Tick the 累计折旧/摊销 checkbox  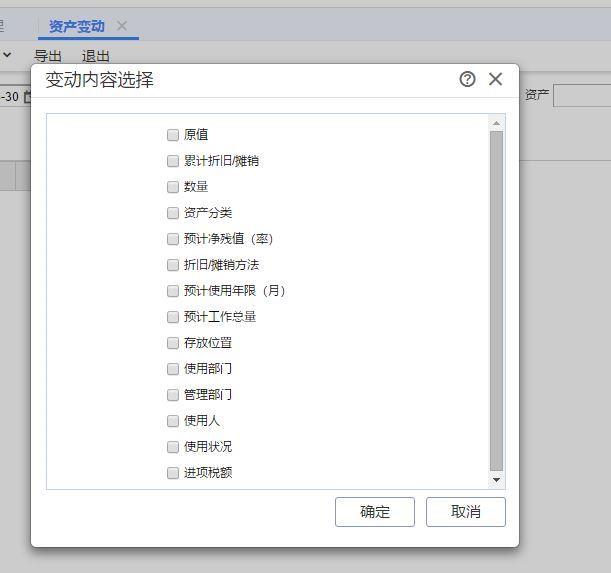click(173, 161)
